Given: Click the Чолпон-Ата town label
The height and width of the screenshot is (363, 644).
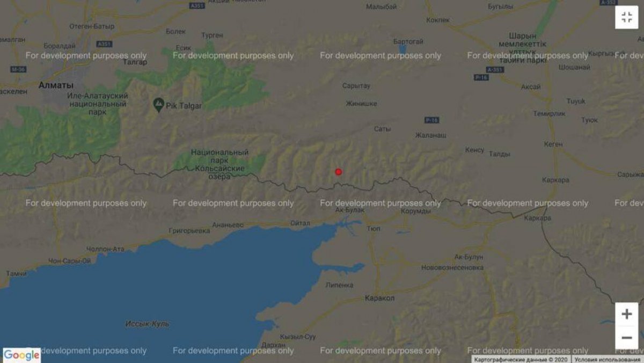Looking at the screenshot, I should pos(105,249).
